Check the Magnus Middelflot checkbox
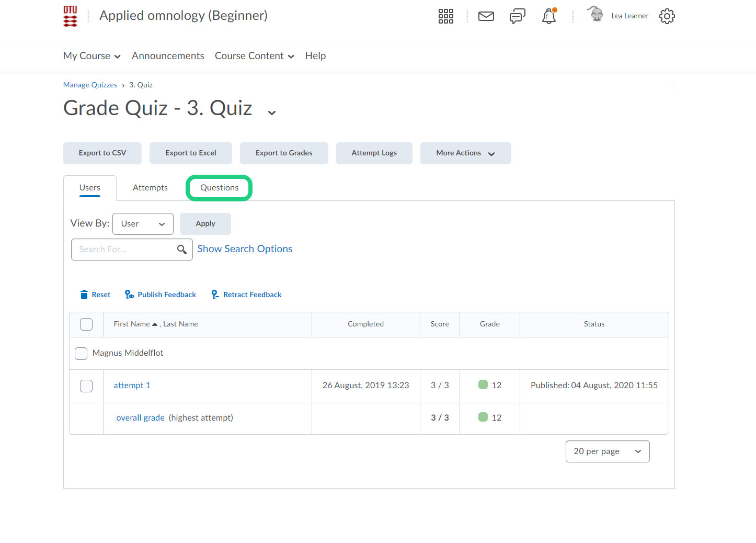Screen dimensions: 756x543 (x=81, y=354)
